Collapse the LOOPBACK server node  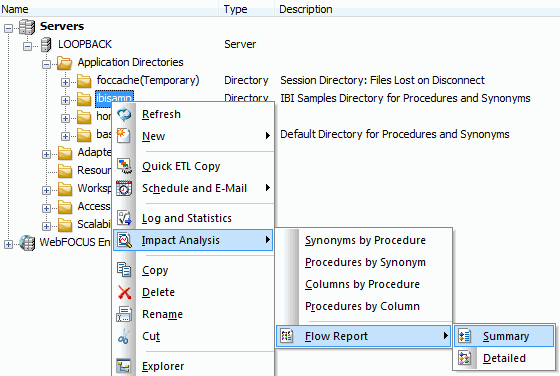[x=27, y=46]
